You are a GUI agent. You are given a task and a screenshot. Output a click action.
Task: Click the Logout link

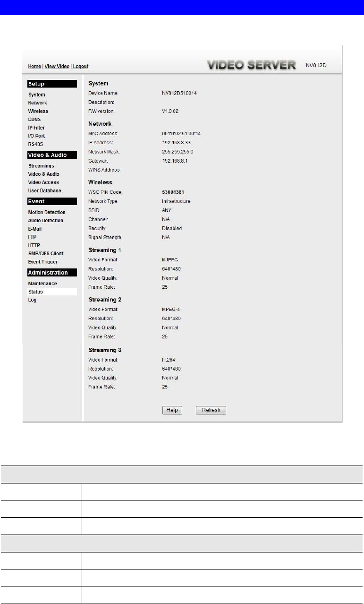point(81,67)
